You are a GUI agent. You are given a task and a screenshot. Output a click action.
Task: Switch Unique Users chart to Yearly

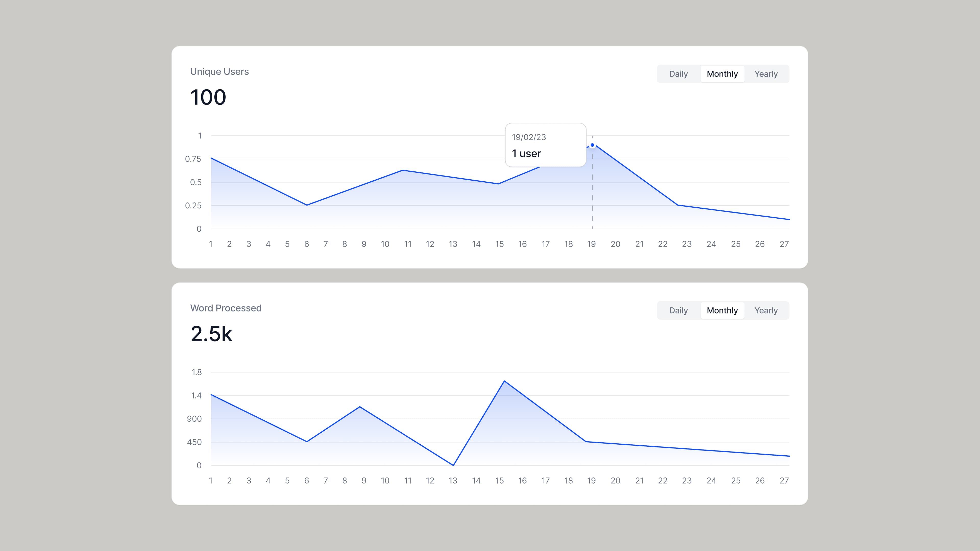766,74
